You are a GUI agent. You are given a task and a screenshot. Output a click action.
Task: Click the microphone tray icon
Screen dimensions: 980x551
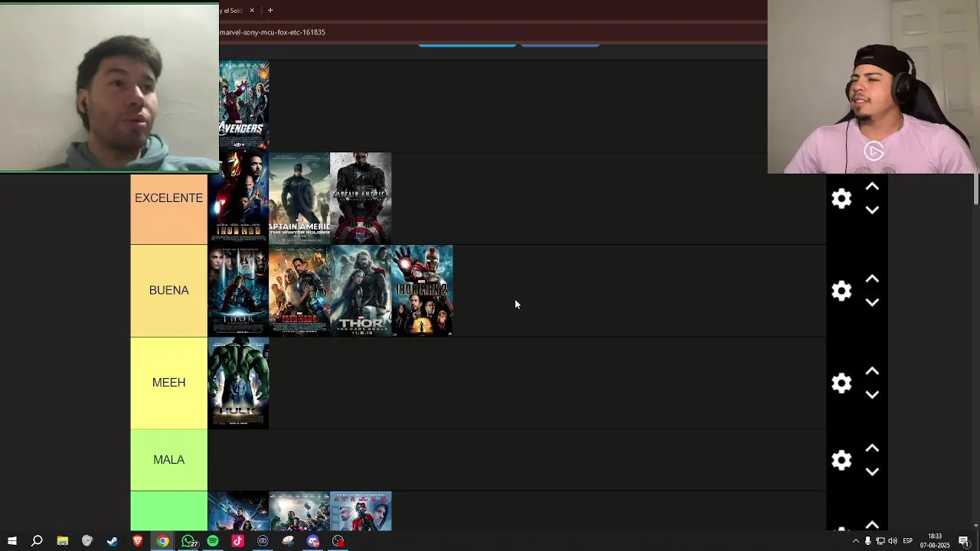pyautogui.click(x=868, y=541)
